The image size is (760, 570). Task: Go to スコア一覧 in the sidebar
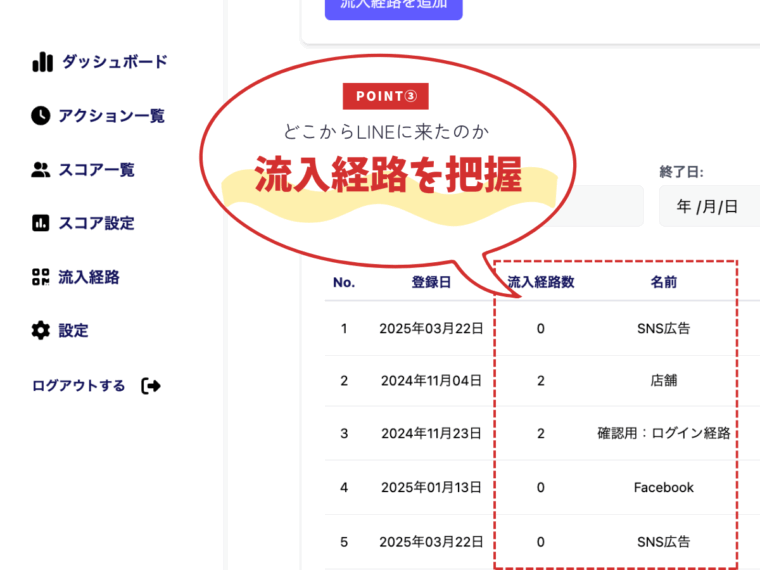pos(96,170)
